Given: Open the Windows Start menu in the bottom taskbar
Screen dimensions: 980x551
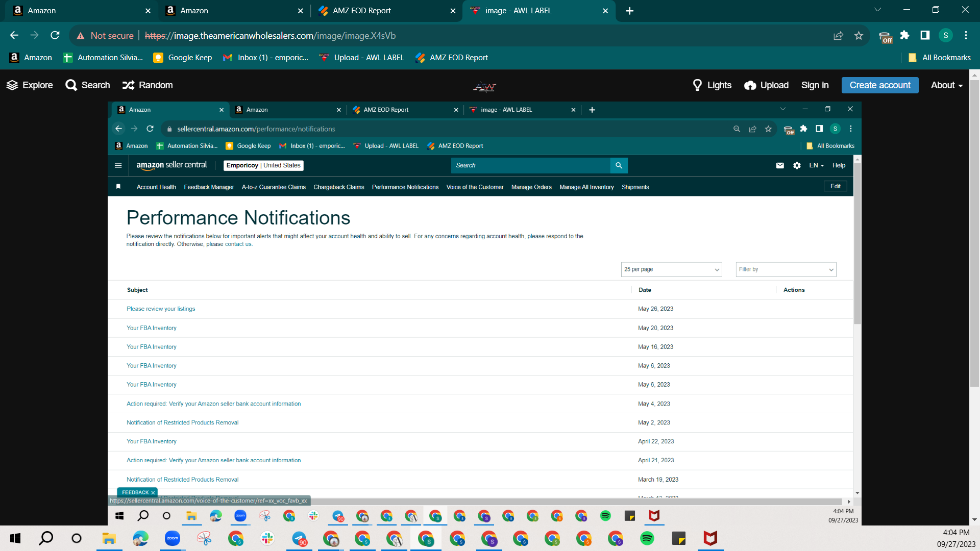Looking at the screenshot, I should coord(15,538).
